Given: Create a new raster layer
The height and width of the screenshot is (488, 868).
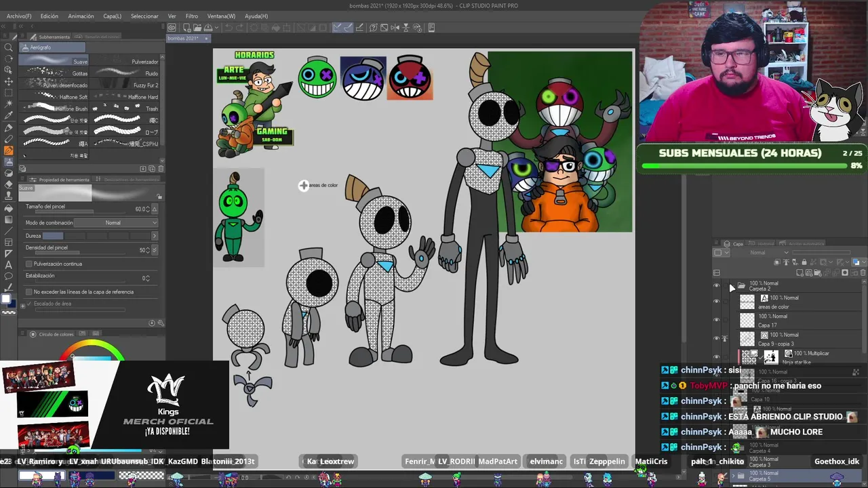Looking at the screenshot, I should (800, 273).
